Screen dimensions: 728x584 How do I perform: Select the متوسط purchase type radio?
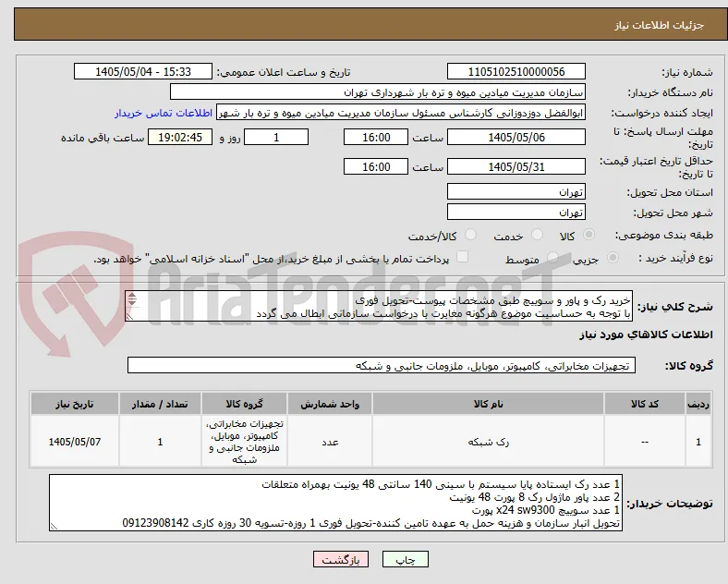tap(552, 257)
